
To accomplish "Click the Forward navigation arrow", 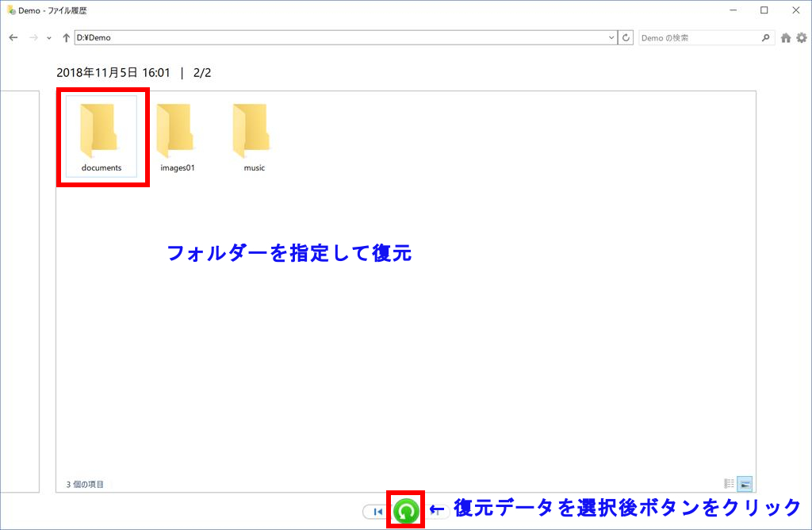I will pyautogui.click(x=33, y=38).
